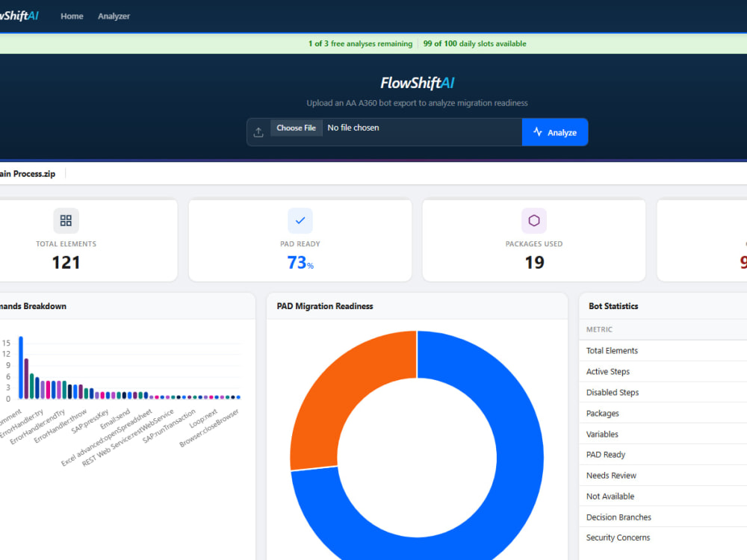Click the ErrorHandler:endTry axis label
The width and height of the screenshot is (747, 560).
pos(37,426)
